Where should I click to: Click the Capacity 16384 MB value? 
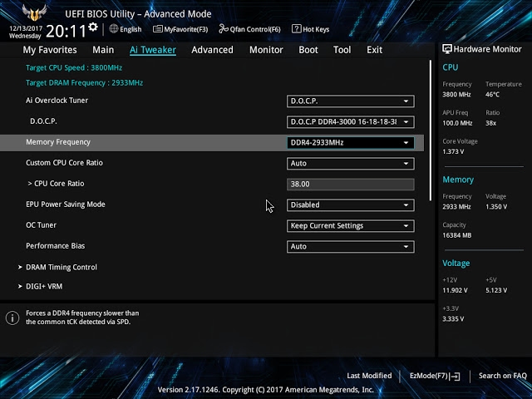pyautogui.click(x=456, y=235)
